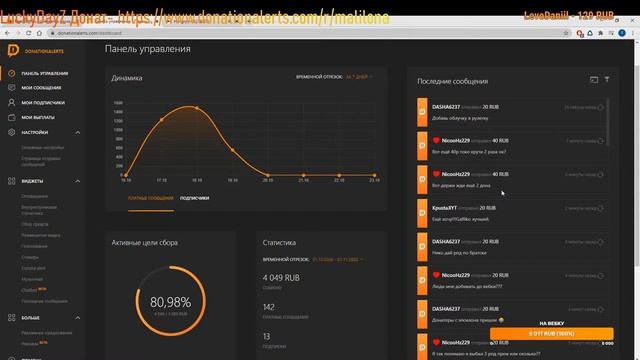Click the 80,98% goal progress ring

coord(171,301)
